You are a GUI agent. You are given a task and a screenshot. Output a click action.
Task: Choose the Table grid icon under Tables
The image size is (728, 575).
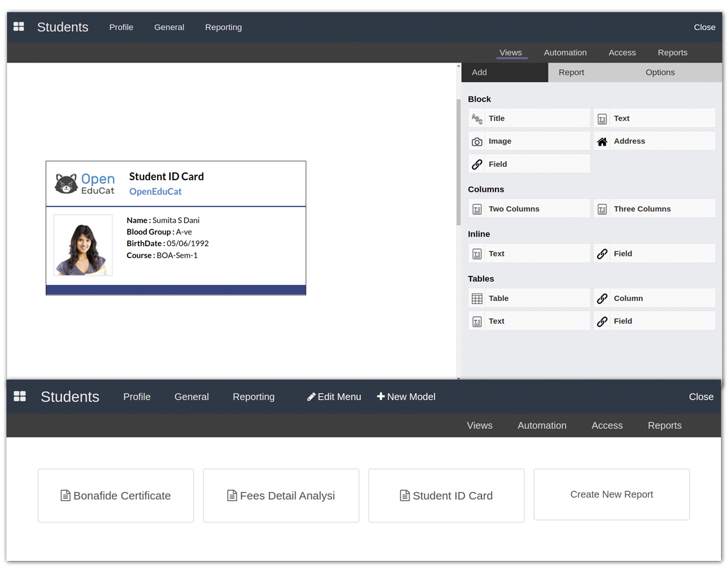[477, 298]
